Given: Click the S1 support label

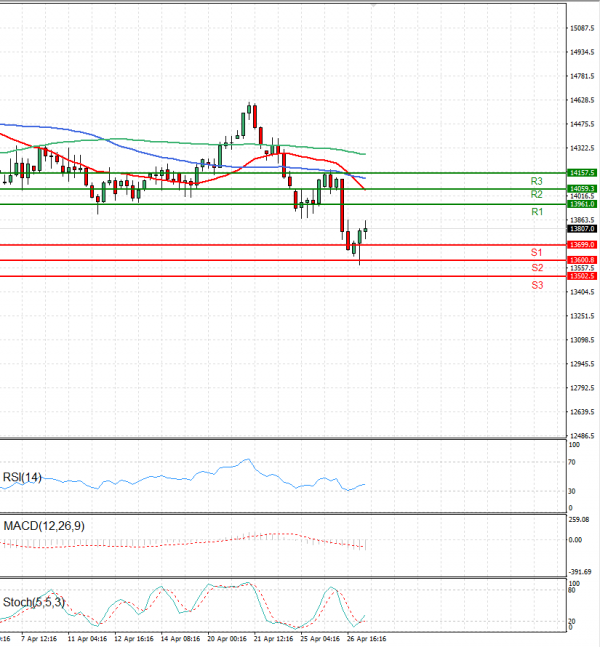Looking at the screenshot, I should pyautogui.click(x=536, y=253).
